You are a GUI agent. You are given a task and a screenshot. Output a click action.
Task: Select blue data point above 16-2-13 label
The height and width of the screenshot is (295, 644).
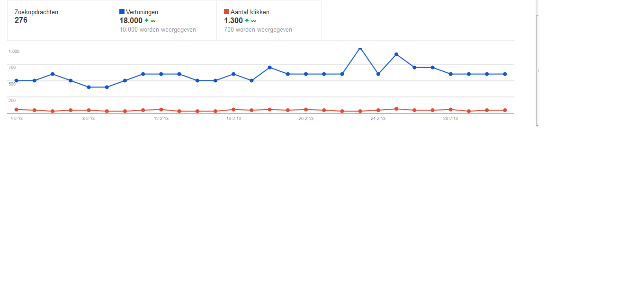(233, 74)
